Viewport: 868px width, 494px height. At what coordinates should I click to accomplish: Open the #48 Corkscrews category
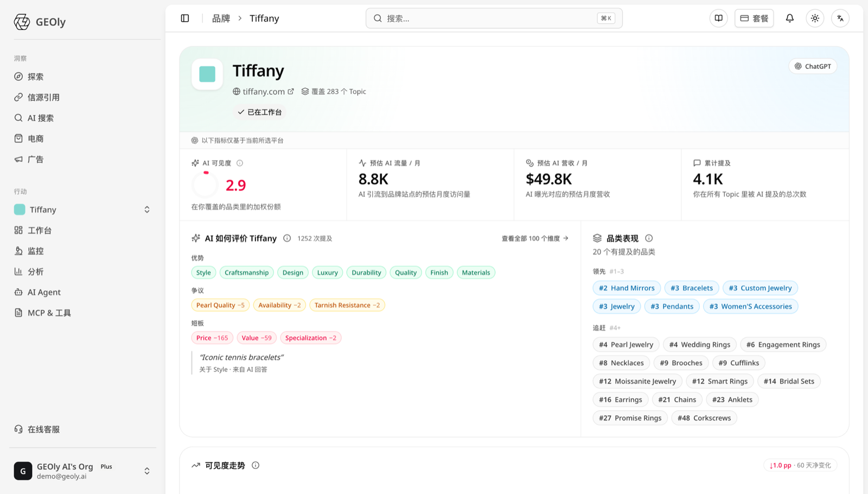[x=704, y=418]
